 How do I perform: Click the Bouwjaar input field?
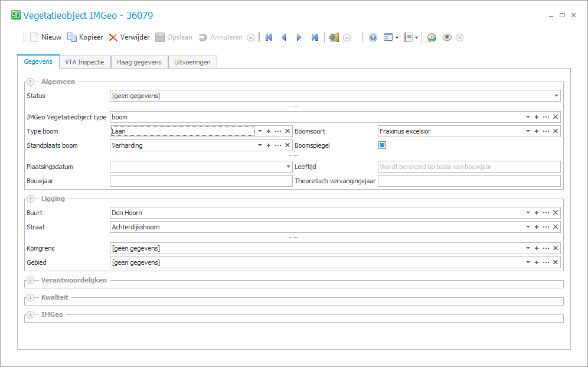click(x=201, y=181)
